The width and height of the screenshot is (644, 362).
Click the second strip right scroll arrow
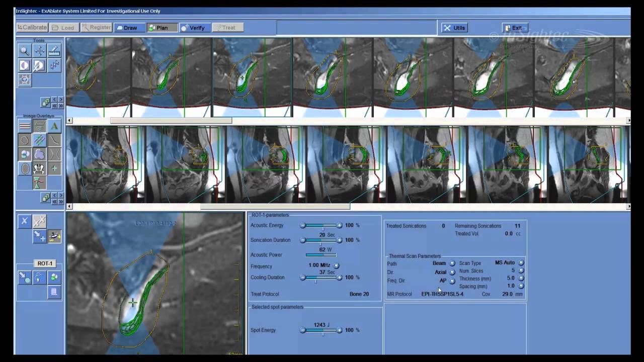tap(628, 206)
